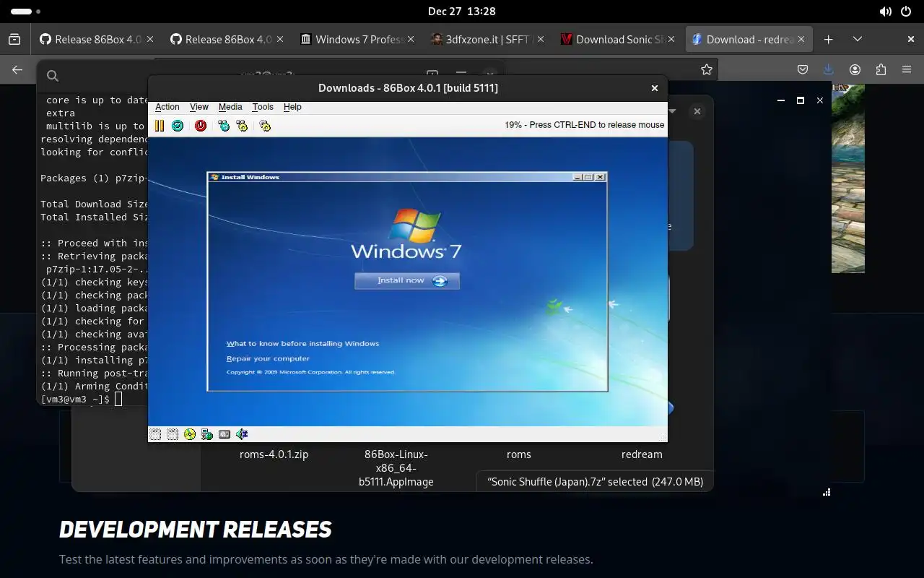Click the second floppy drive status icon
Viewport: 924px width, 578px height.
pos(172,434)
